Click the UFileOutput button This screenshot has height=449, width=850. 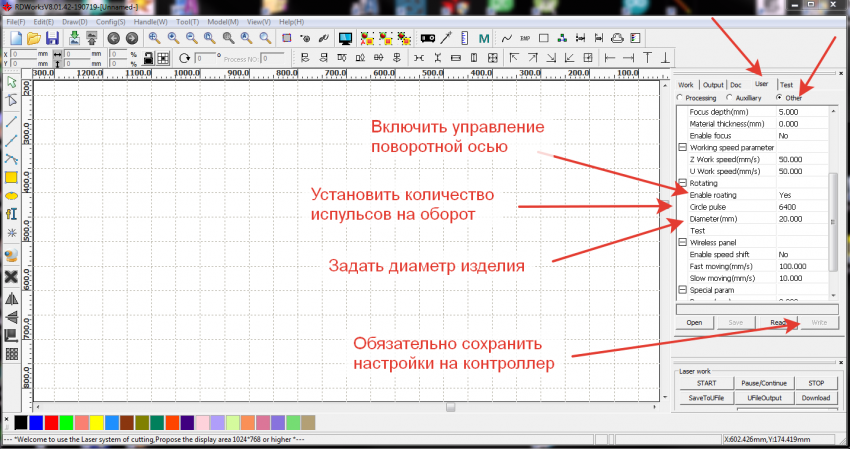point(764,397)
